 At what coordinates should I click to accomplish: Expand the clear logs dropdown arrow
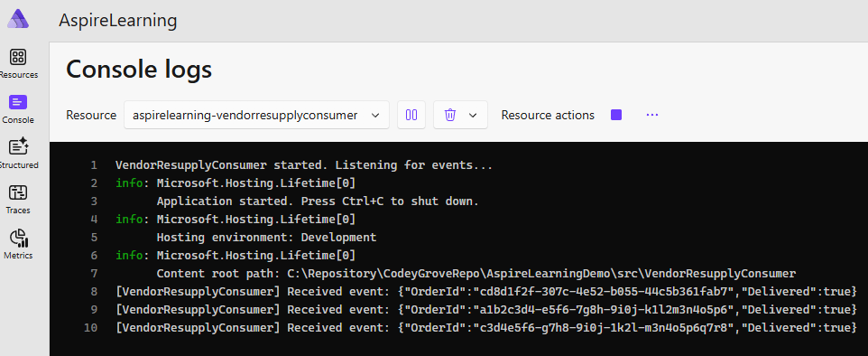[x=473, y=116]
